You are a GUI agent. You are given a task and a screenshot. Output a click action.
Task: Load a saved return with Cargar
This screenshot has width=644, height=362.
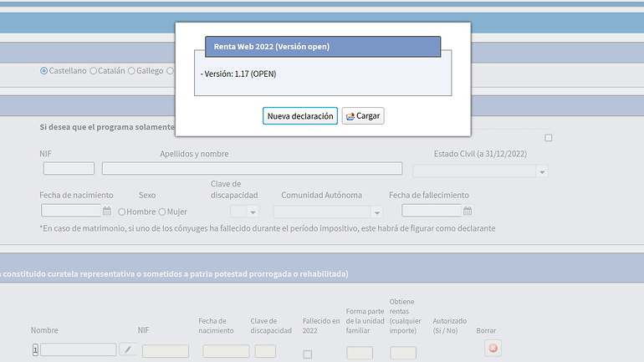coord(363,115)
